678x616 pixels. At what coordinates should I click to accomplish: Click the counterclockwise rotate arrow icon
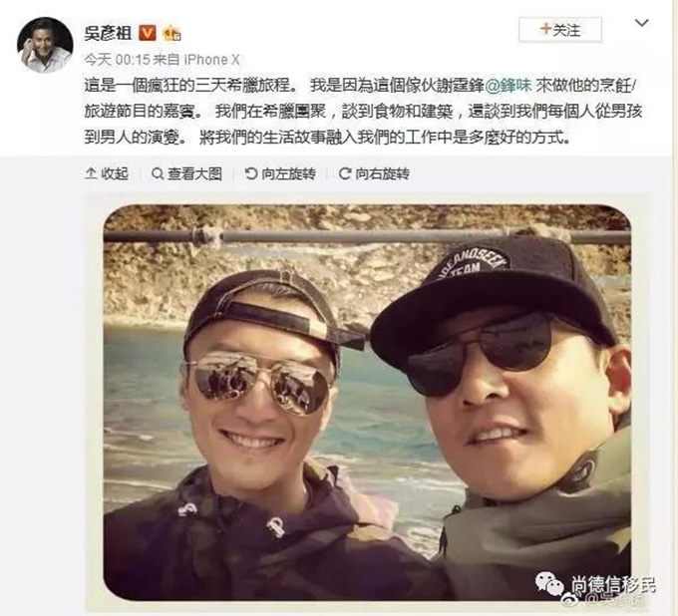click(x=251, y=173)
